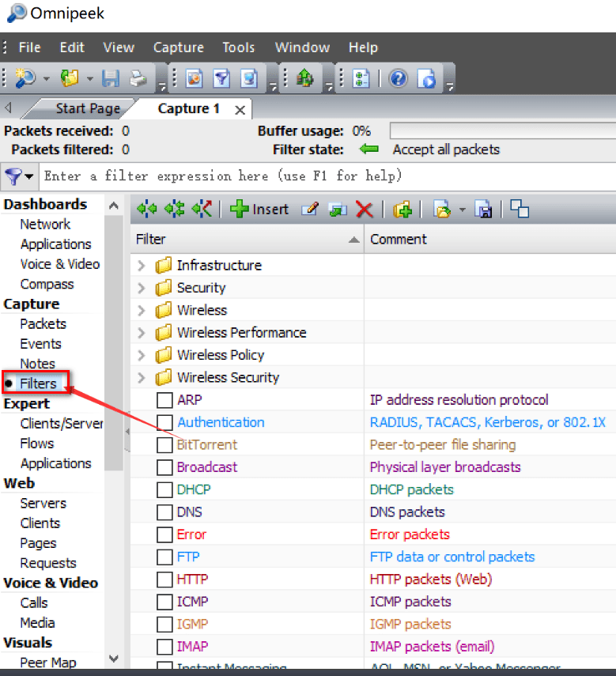This screenshot has width=616, height=676.
Task: Close the Capture 1 tab
Action: click(240, 110)
